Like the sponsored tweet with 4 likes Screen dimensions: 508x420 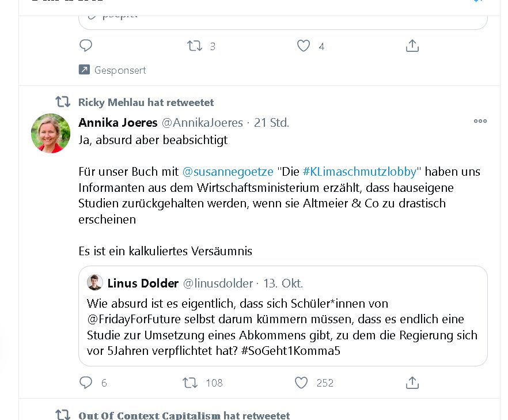click(x=304, y=46)
